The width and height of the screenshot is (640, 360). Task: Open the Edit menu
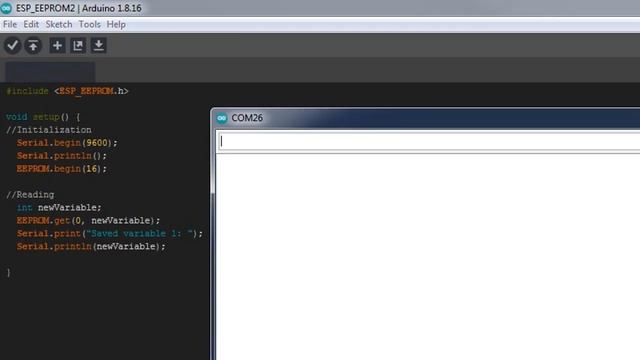[31, 24]
